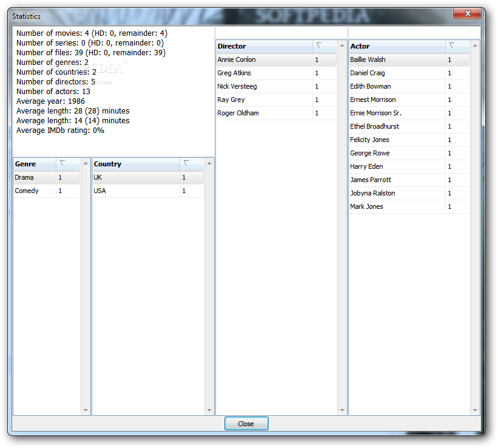Viewport: 498px width, 448px height.
Task: Select director Annie Conlon
Action: (x=277, y=59)
